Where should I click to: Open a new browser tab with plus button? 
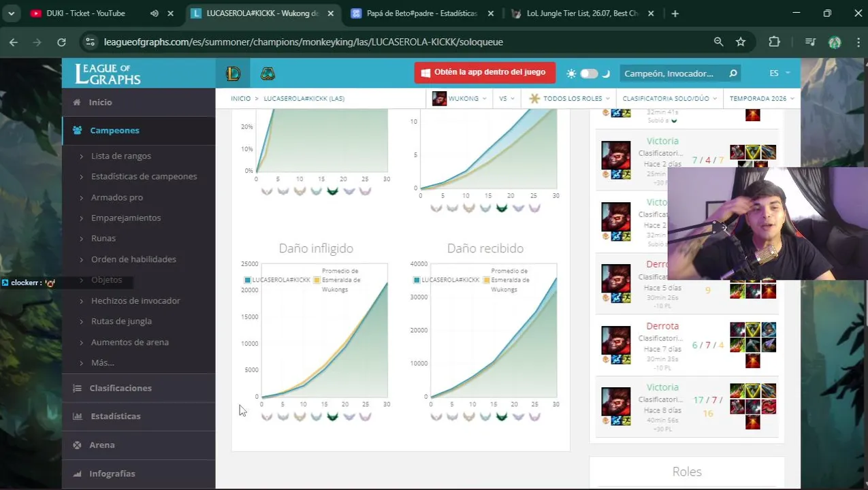click(675, 14)
